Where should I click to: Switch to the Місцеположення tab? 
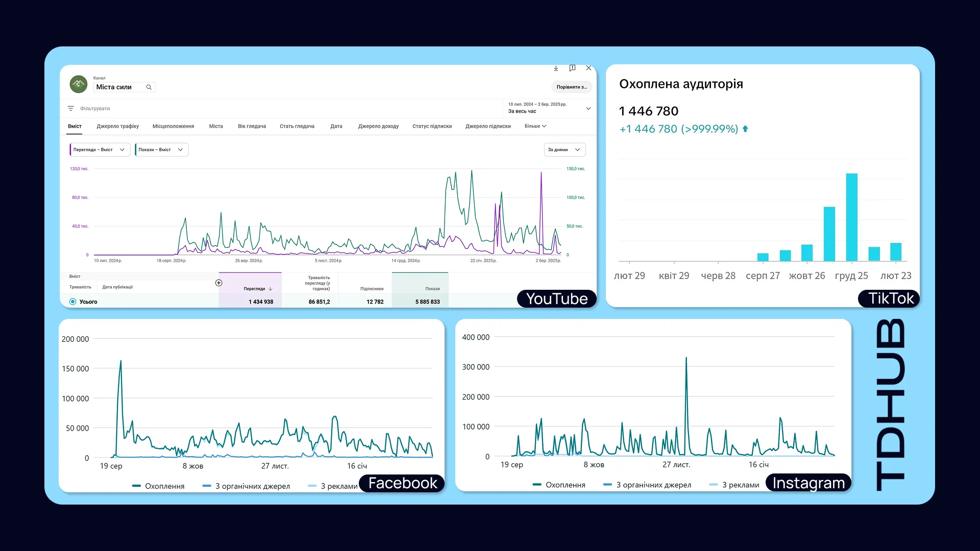(173, 126)
